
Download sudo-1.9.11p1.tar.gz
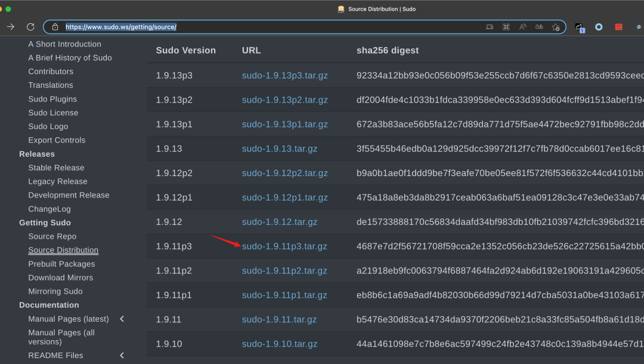click(284, 295)
